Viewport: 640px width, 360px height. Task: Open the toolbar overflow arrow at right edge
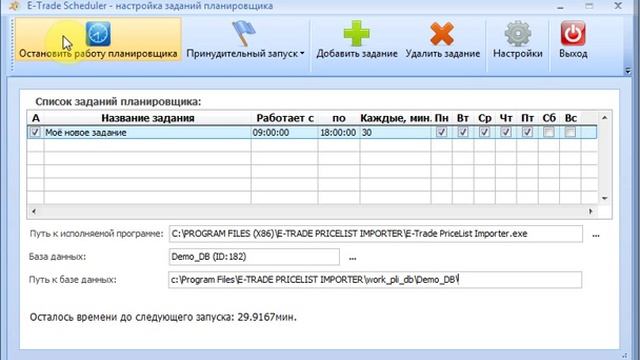click(628, 71)
